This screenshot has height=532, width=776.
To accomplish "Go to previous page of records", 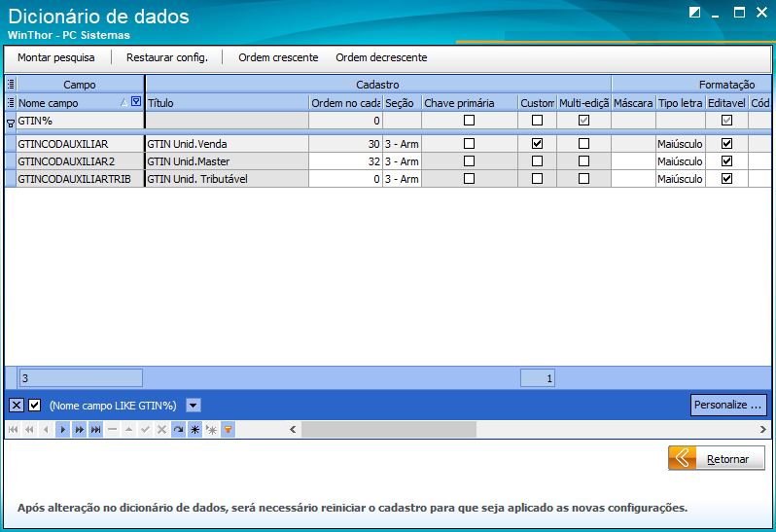I will pyautogui.click(x=29, y=430).
